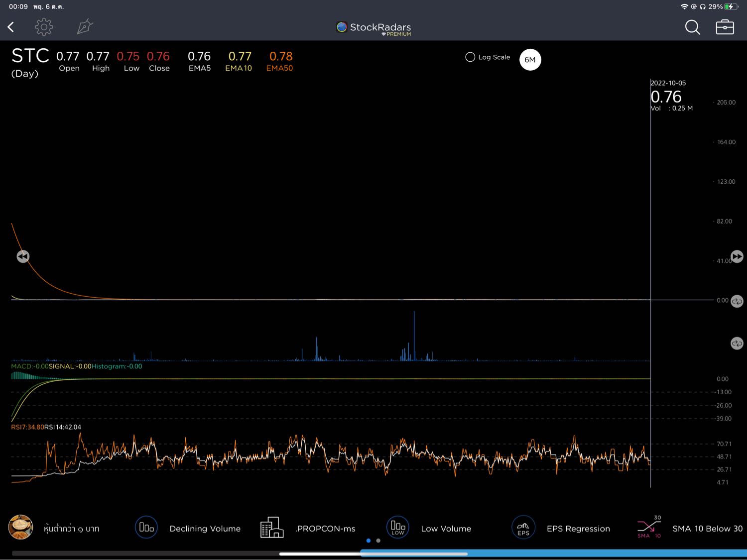Image resolution: width=747 pixels, height=560 pixels.
Task: Click the SMA 10 Below 30 icon
Action: point(649,527)
